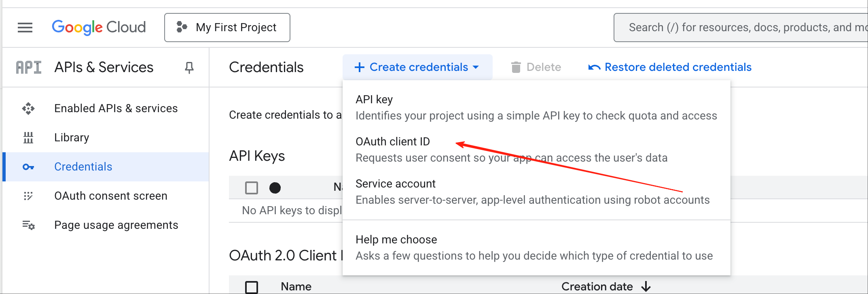
Task: Tick the API Keys select-all checkbox
Action: pos(252,188)
